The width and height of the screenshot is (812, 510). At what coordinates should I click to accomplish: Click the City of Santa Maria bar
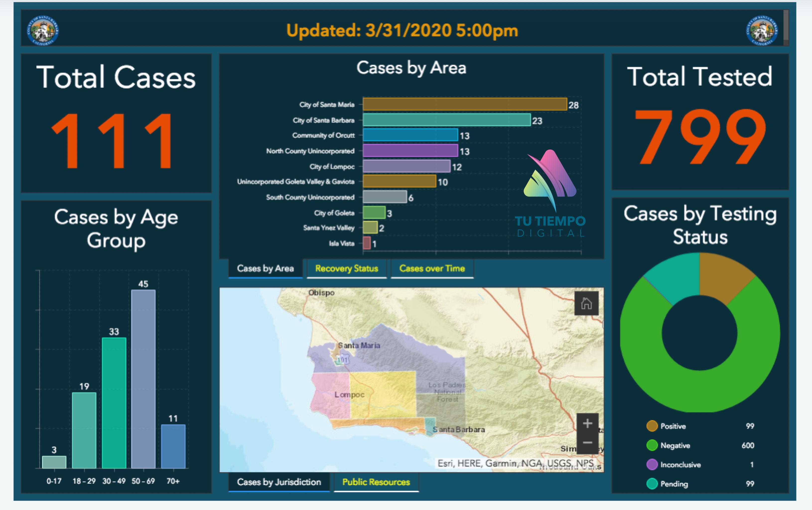coord(465,104)
